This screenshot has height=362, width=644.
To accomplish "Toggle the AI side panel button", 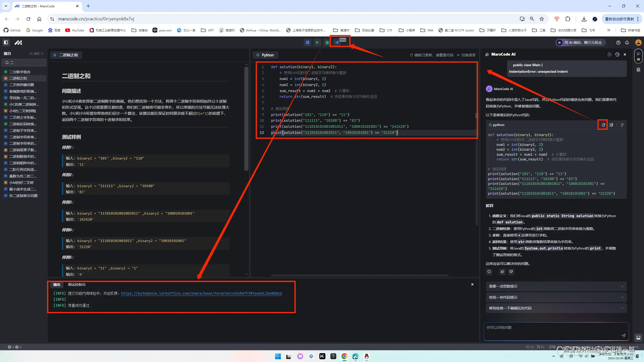I will click(638, 56).
